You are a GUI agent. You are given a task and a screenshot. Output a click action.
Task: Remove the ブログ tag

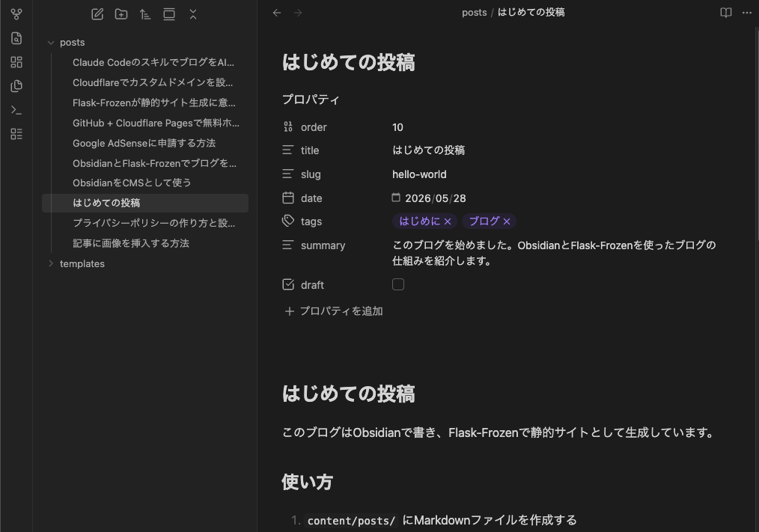coord(507,221)
